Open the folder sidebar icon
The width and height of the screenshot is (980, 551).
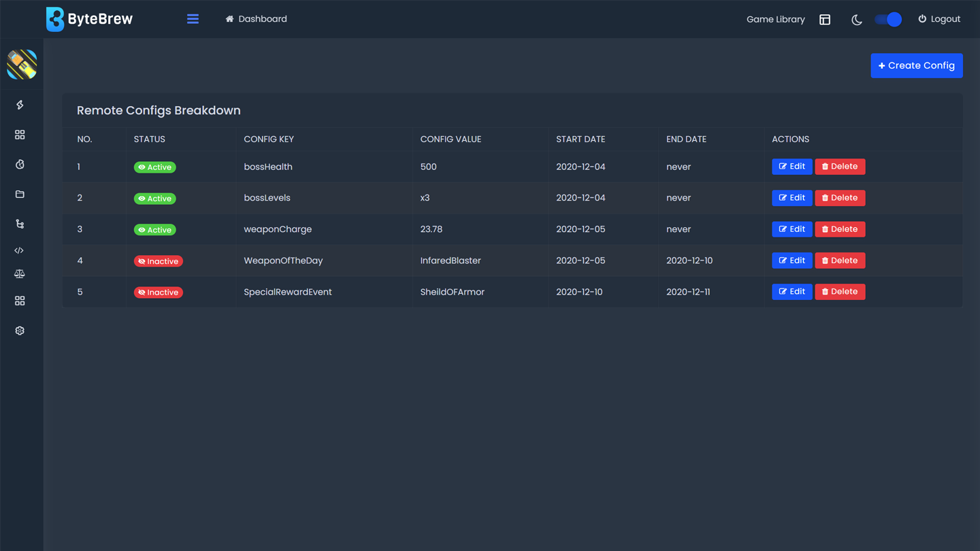pyautogui.click(x=20, y=195)
